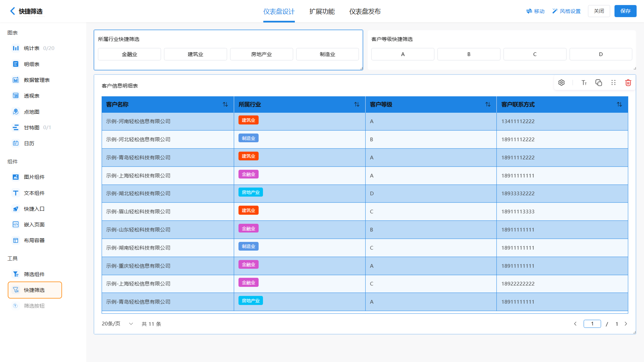Image resolution: width=644 pixels, height=362 pixels.
Task: Click phone number 18933332222
Action: 518,194
